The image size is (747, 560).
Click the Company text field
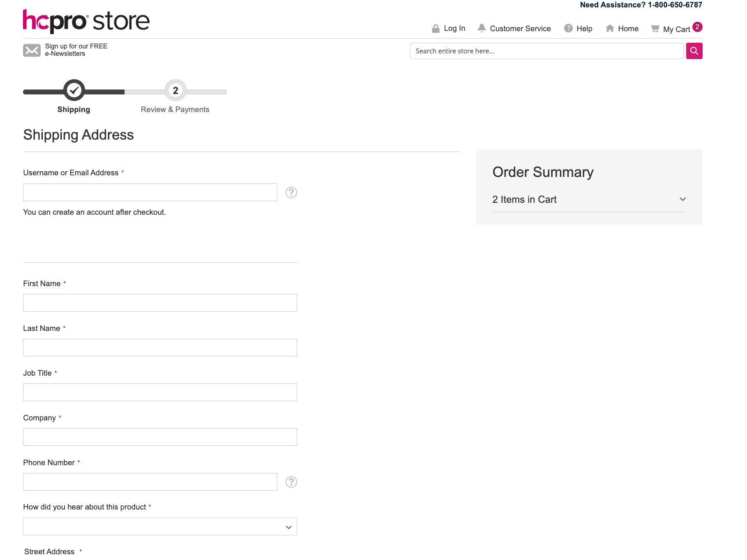160,437
